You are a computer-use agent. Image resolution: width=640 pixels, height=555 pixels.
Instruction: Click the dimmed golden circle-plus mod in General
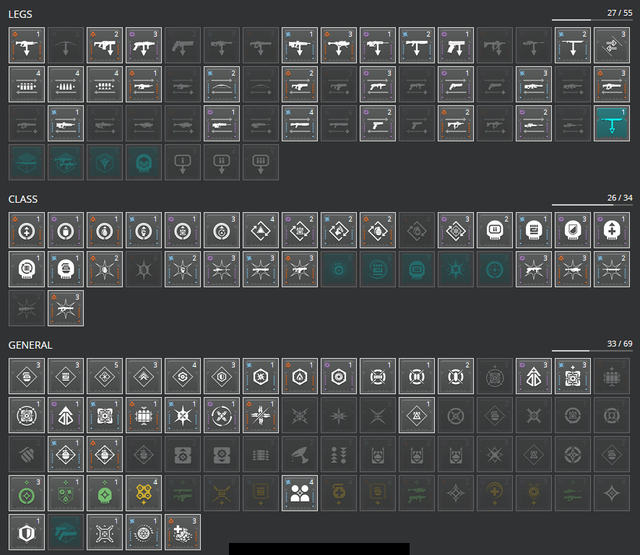495,493
